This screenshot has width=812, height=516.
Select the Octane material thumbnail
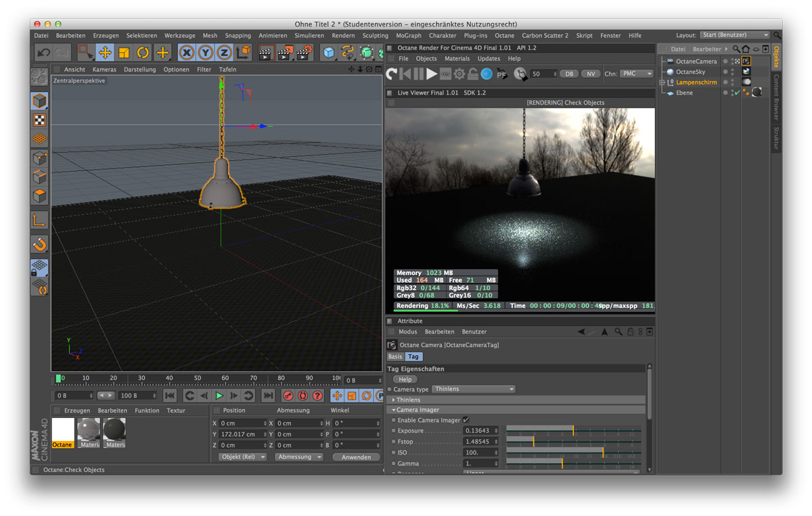[x=63, y=430]
